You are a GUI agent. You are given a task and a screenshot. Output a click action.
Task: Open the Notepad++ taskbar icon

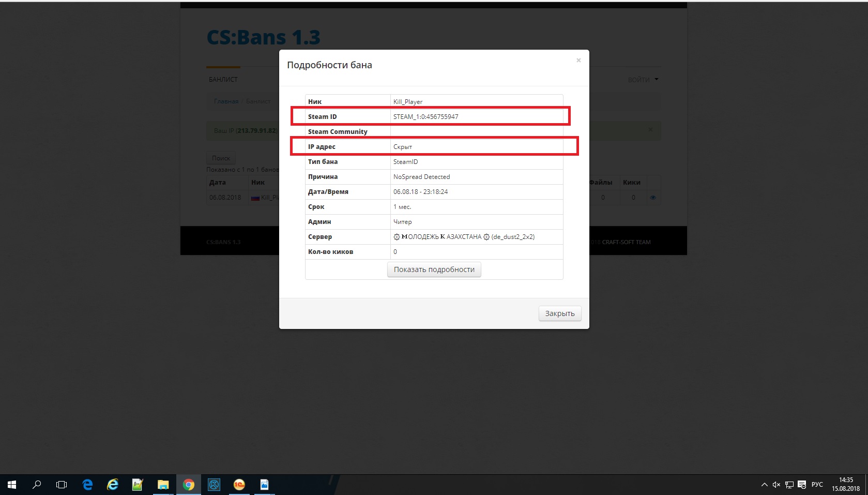pyautogui.click(x=138, y=485)
